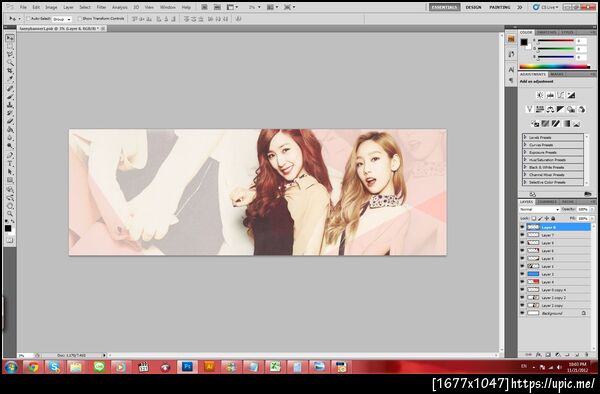Switch to the Painting workspace
Viewport: 600px width, 394px height.
pos(500,7)
